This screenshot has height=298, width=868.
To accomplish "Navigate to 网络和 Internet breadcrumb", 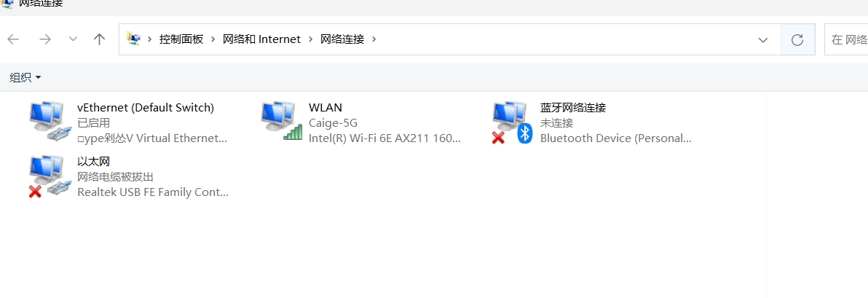I will 262,39.
